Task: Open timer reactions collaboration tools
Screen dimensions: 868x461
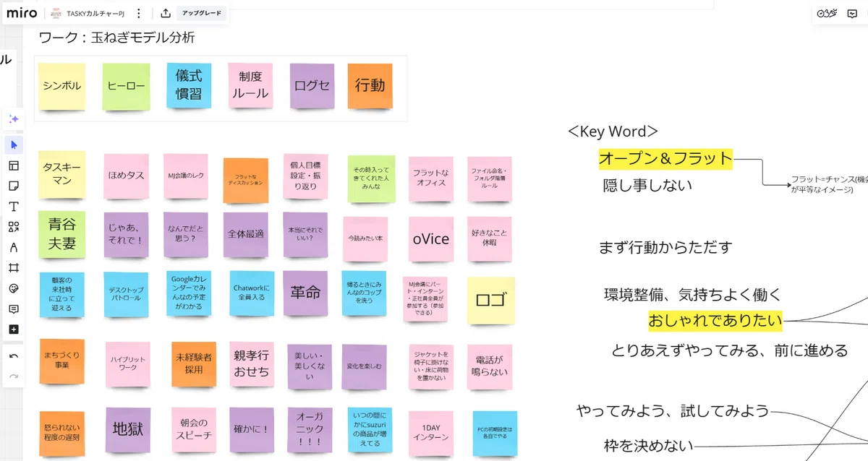Action: 827,13
